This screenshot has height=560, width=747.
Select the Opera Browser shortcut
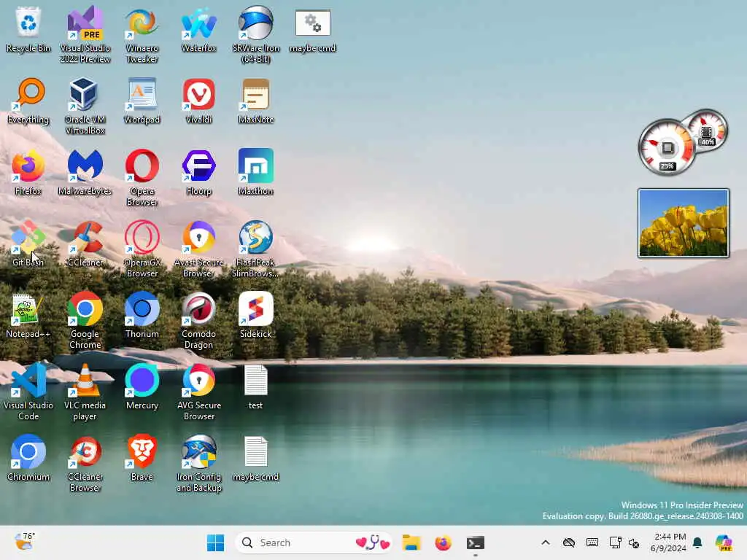point(142,177)
